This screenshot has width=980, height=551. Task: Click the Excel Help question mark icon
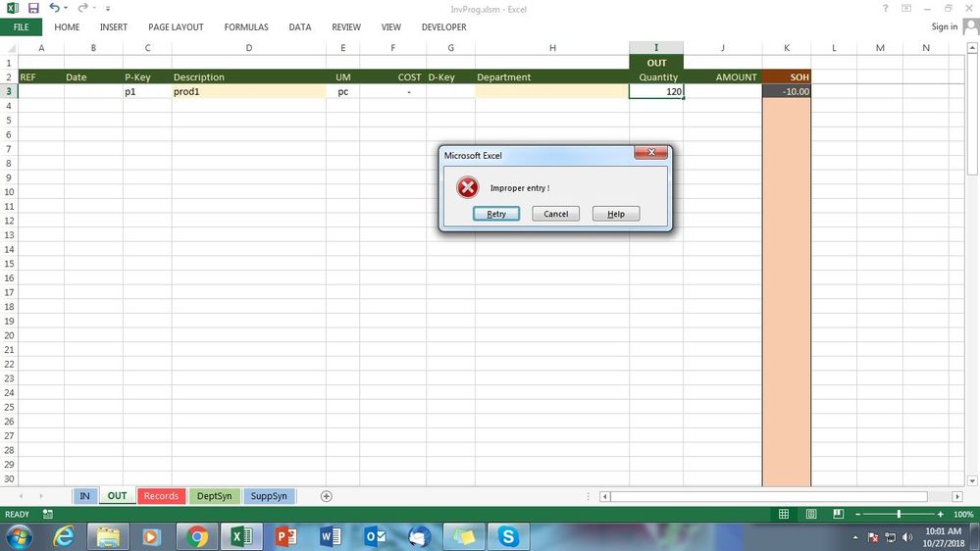pyautogui.click(x=885, y=8)
